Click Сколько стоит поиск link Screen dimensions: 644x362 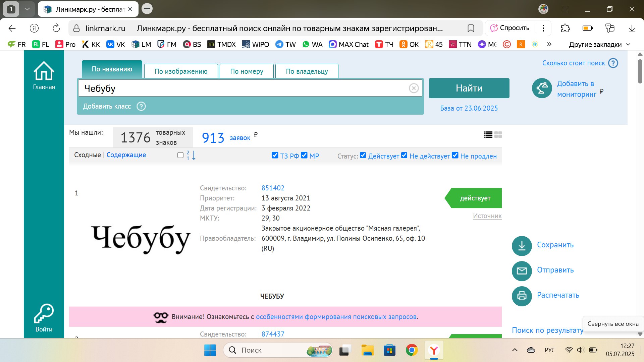point(574,63)
